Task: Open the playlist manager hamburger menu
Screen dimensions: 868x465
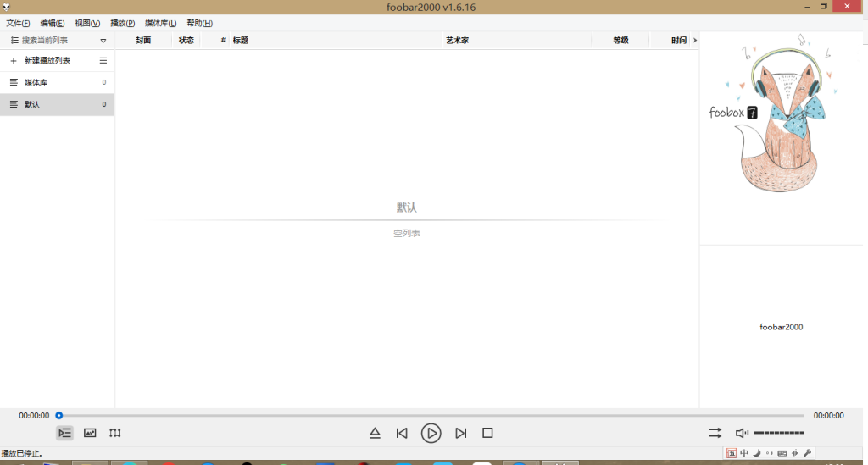Action: click(x=103, y=61)
